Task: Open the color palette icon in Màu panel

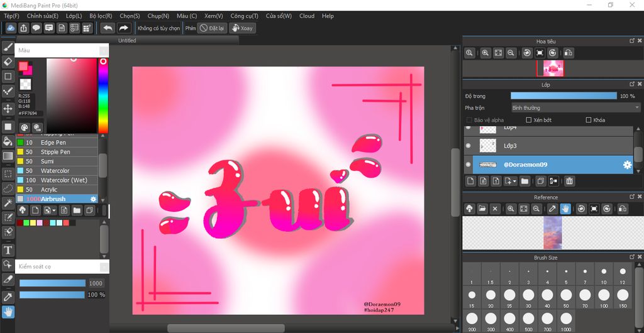Action: click(x=25, y=128)
